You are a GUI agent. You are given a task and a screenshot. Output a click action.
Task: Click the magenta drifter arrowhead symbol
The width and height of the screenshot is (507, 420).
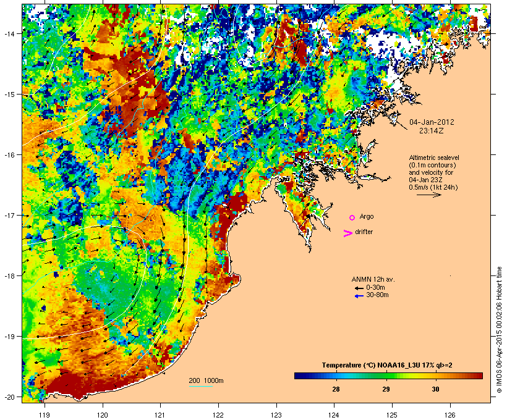[x=347, y=233]
